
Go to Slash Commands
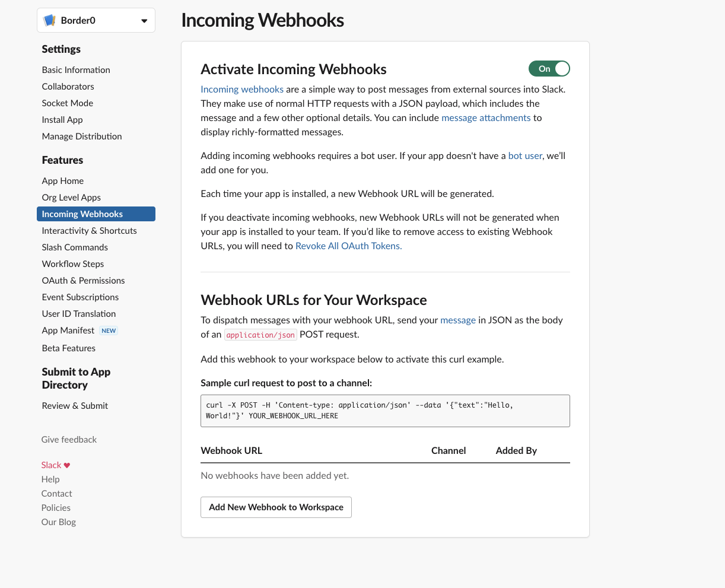(x=75, y=247)
